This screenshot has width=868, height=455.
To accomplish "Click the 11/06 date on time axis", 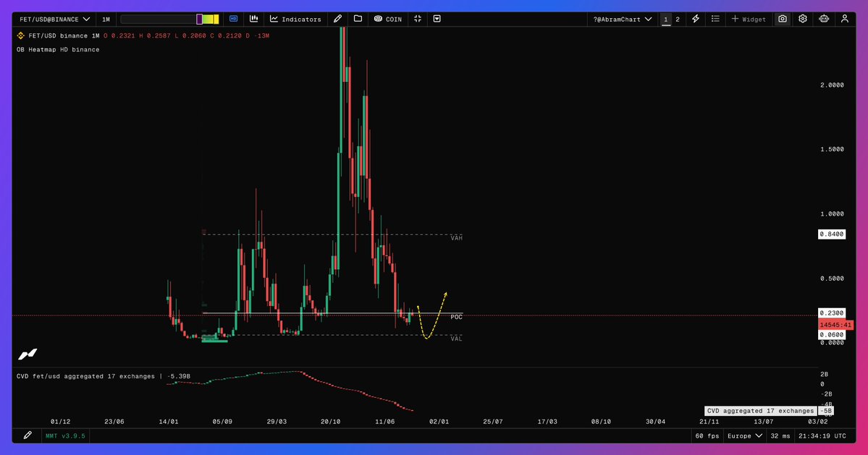I will coord(384,421).
